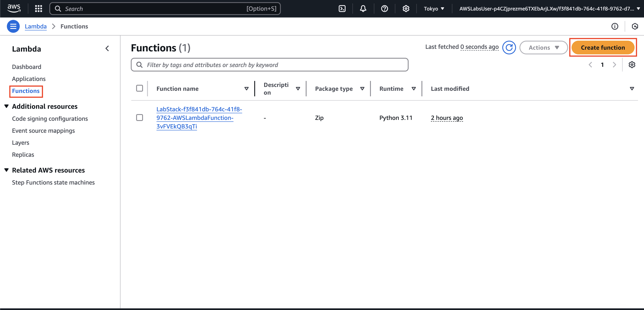Viewport: 644px width, 310px height.
Task: Collapse the Additional resources section
Action: [7, 106]
